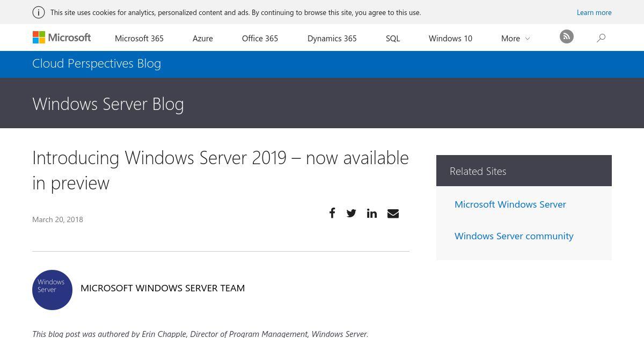Open the Microsoft Windows Server related site
644x338 pixels.
coord(510,204)
